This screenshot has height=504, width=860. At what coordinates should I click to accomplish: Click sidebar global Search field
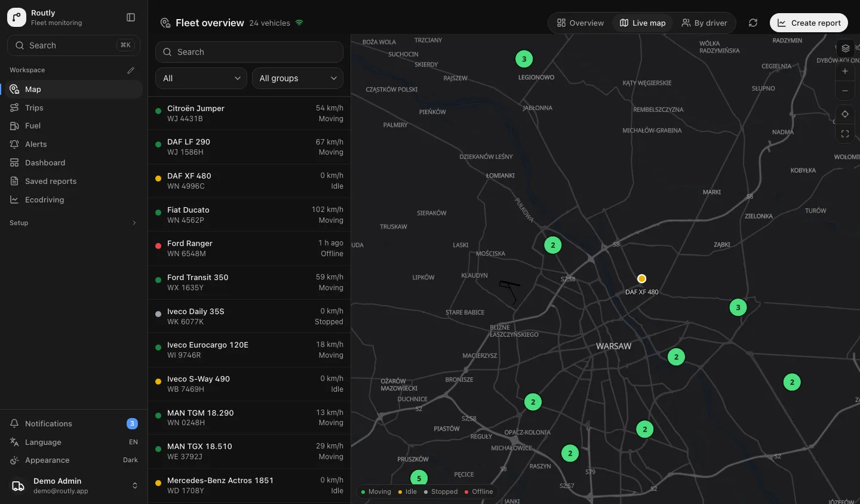73,45
